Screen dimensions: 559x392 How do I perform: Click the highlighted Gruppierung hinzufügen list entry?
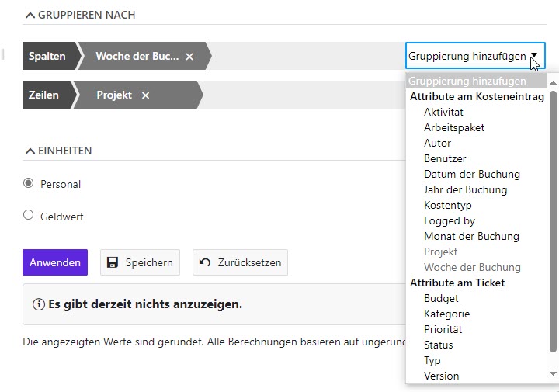coord(477,82)
